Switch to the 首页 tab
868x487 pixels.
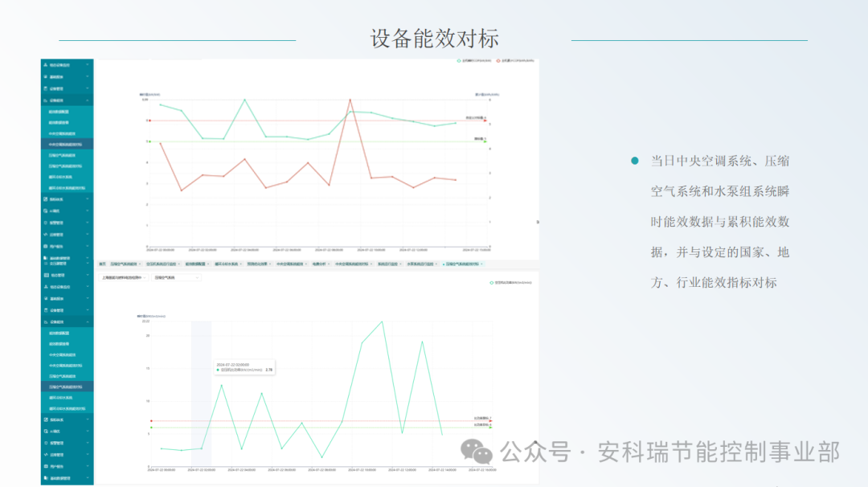102,264
